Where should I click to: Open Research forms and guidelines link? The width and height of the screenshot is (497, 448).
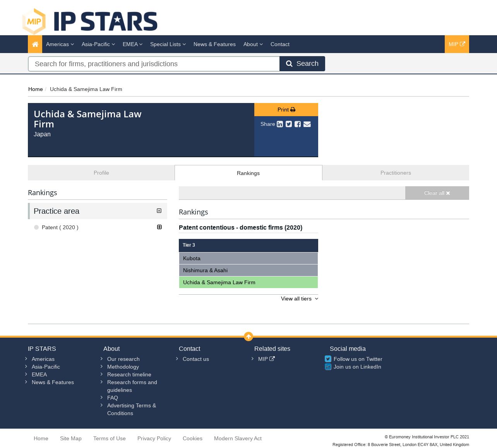(x=132, y=386)
